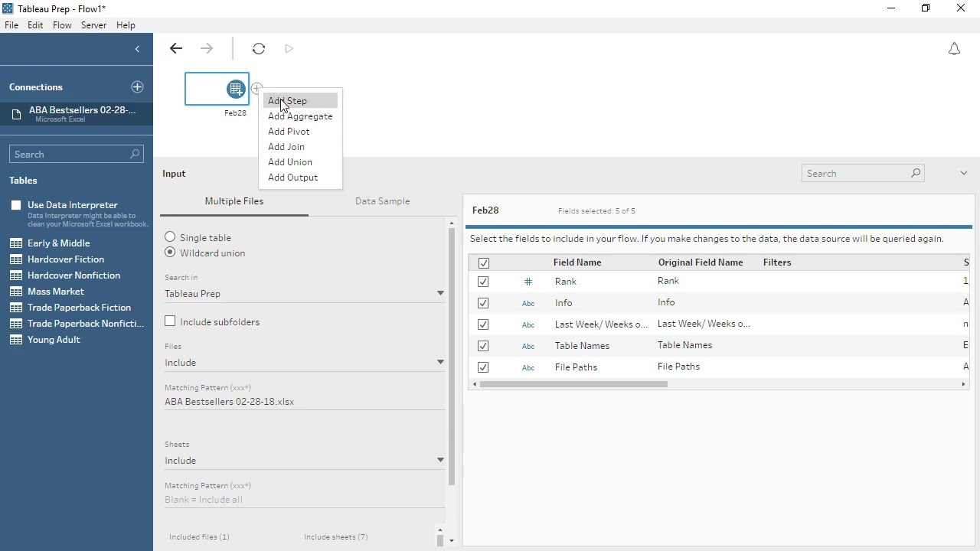Image resolution: width=980 pixels, height=551 pixels.
Task: Edit the sheets Matching Pattern field
Action: [x=305, y=500]
